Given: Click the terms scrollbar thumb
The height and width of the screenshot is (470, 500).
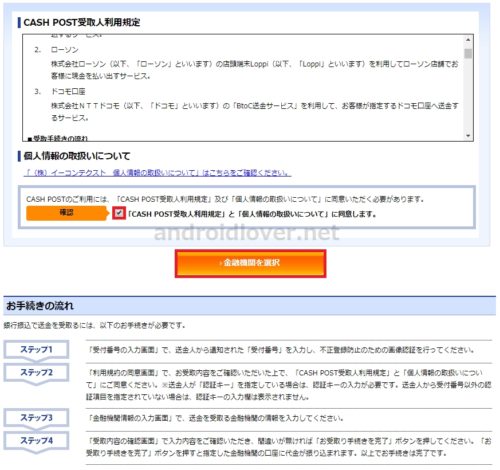Looking at the screenshot, I should pyautogui.click(x=468, y=53).
